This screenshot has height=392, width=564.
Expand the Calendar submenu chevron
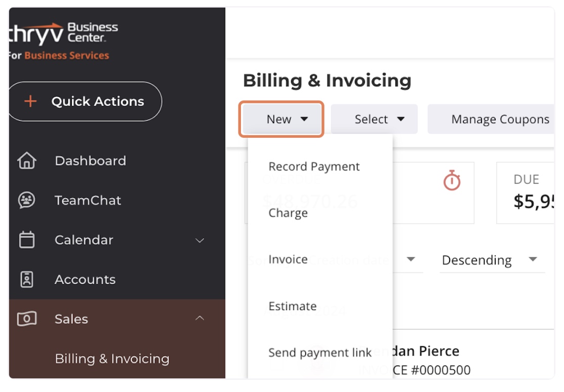pos(199,240)
